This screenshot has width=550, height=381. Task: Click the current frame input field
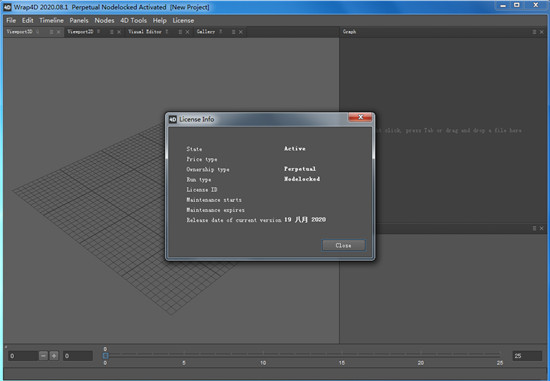[23, 356]
